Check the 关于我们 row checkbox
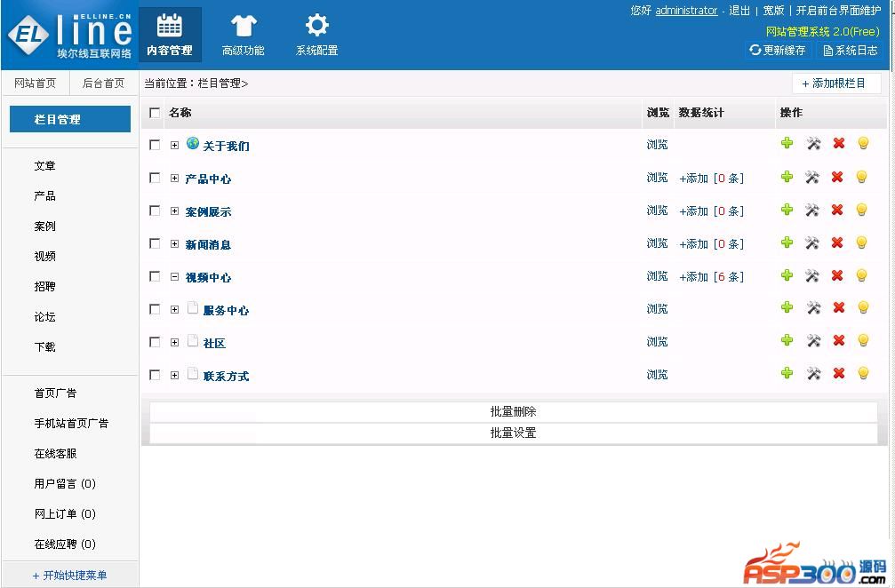The width and height of the screenshot is (895, 588). pos(155,145)
